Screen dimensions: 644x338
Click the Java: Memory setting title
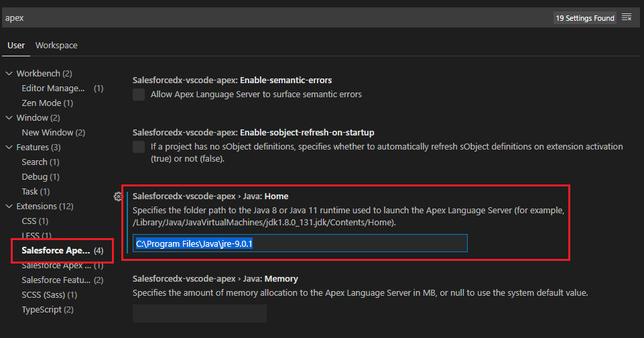(x=215, y=279)
